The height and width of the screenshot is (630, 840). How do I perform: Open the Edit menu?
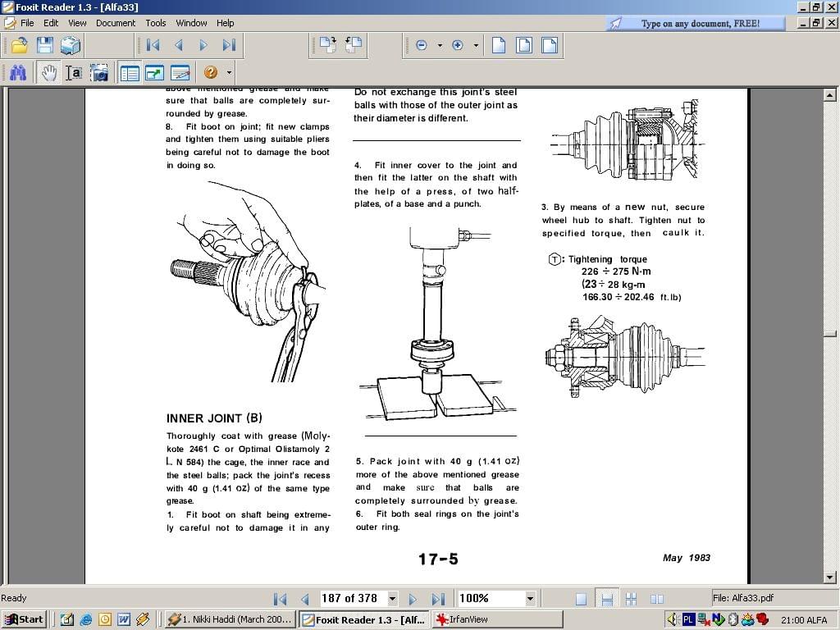[x=51, y=23]
